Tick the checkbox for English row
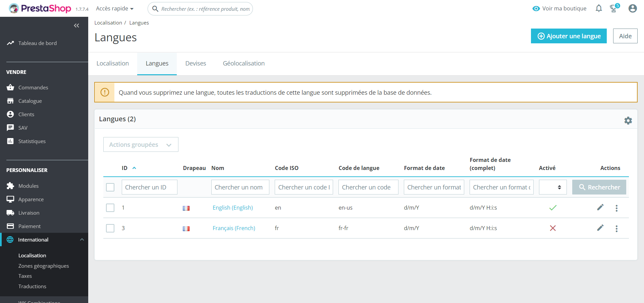644x303 pixels. 110,208
